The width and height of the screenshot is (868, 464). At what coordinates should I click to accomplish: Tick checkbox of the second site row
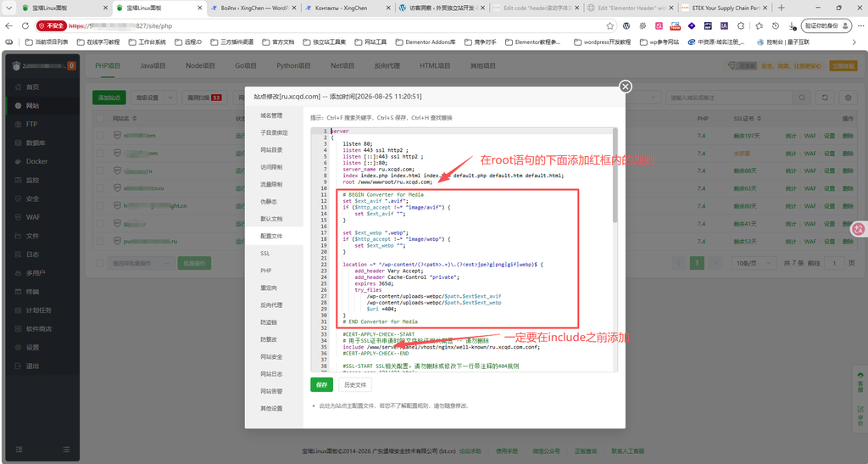[x=100, y=153]
